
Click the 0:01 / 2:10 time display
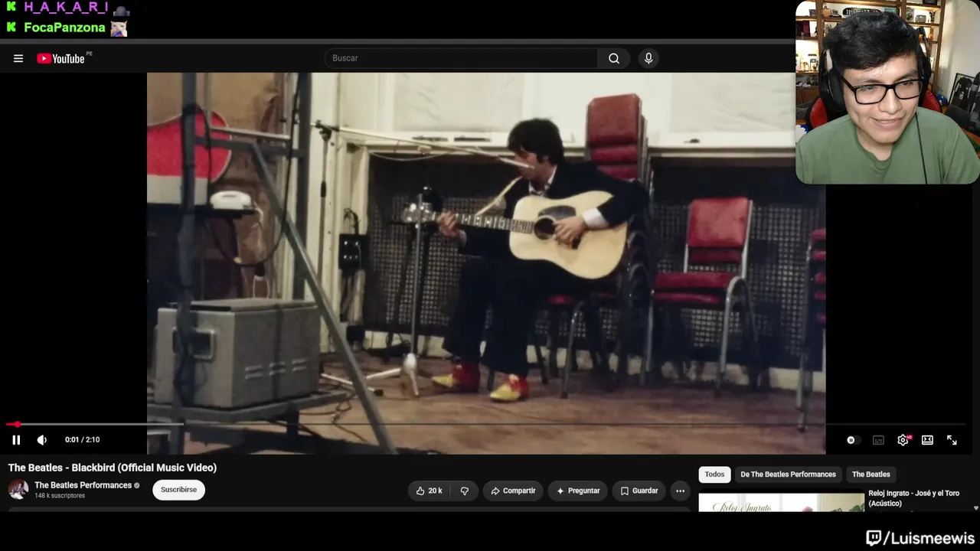click(83, 440)
